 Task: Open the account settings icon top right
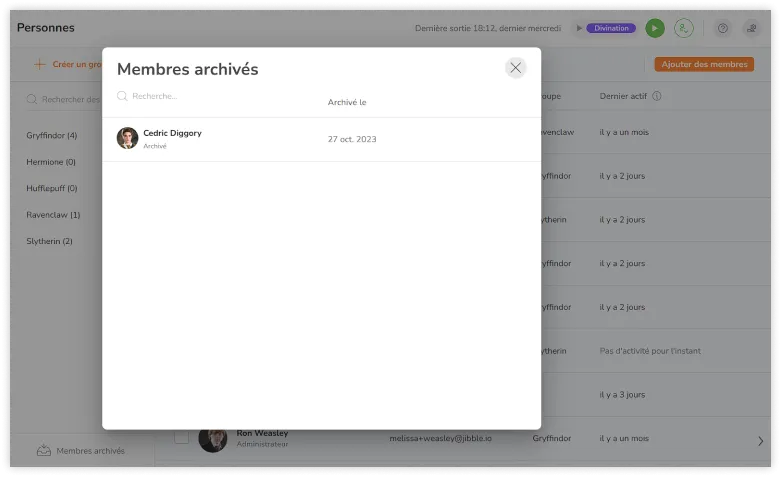coord(751,28)
